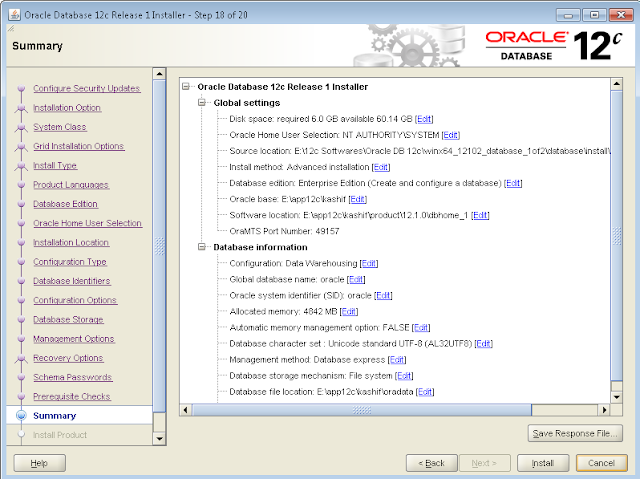The height and width of the screenshot is (479, 640).
Task: Start installation with the Install button
Action: pos(543,463)
